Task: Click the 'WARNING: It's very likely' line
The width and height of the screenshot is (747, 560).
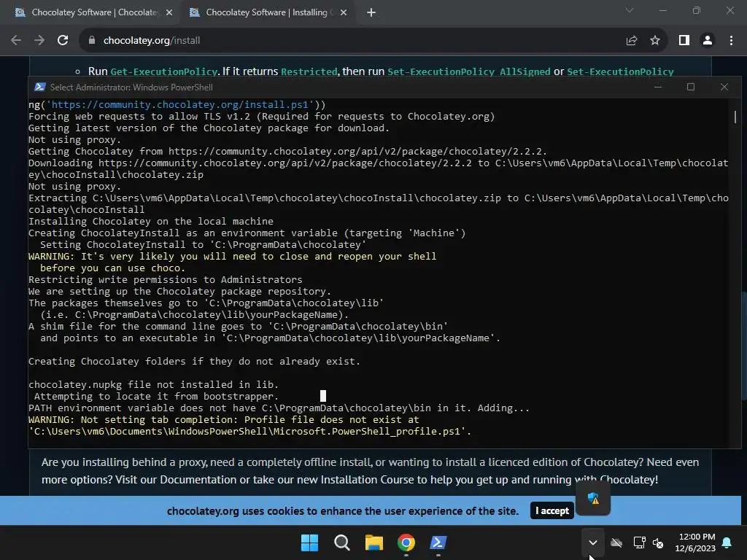Action: (232, 256)
